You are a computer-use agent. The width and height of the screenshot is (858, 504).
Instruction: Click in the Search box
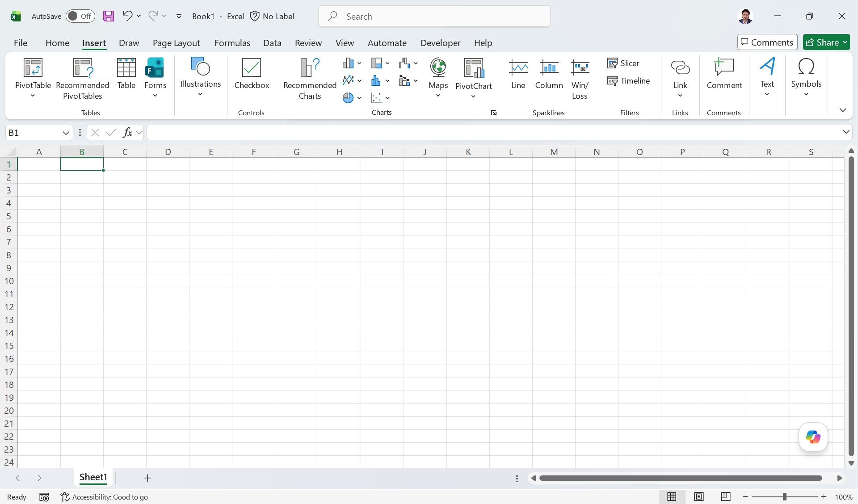(434, 17)
